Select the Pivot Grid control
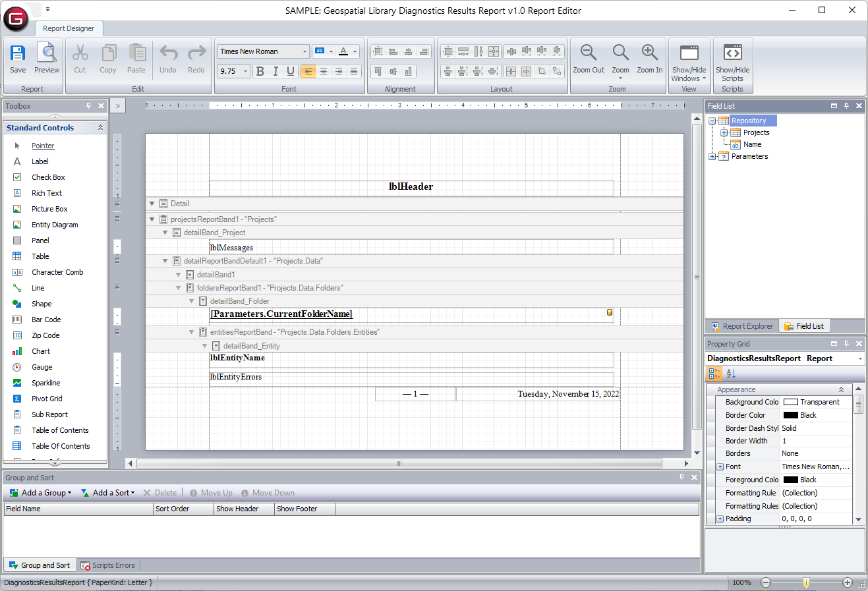Viewport: 868px width, 591px height. [47, 399]
